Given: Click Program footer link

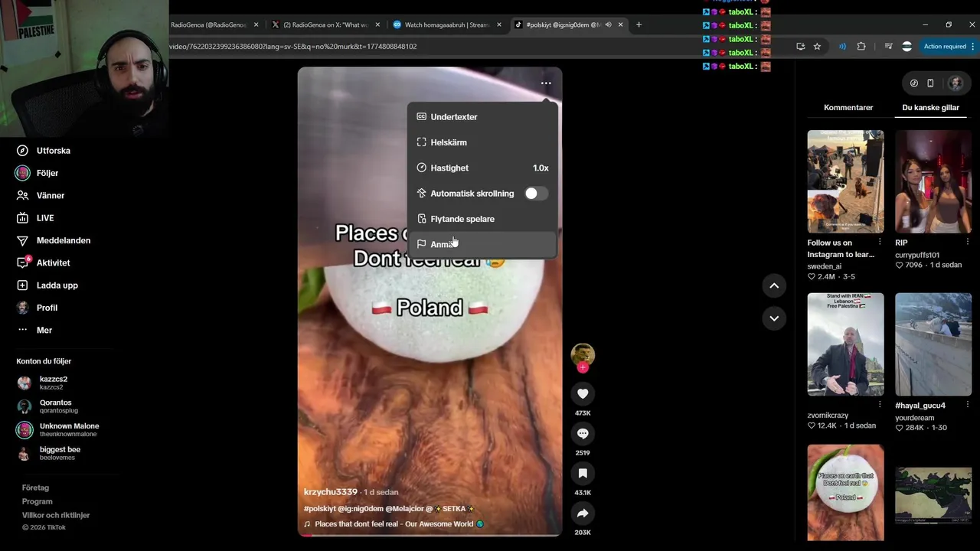Looking at the screenshot, I should (37, 501).
